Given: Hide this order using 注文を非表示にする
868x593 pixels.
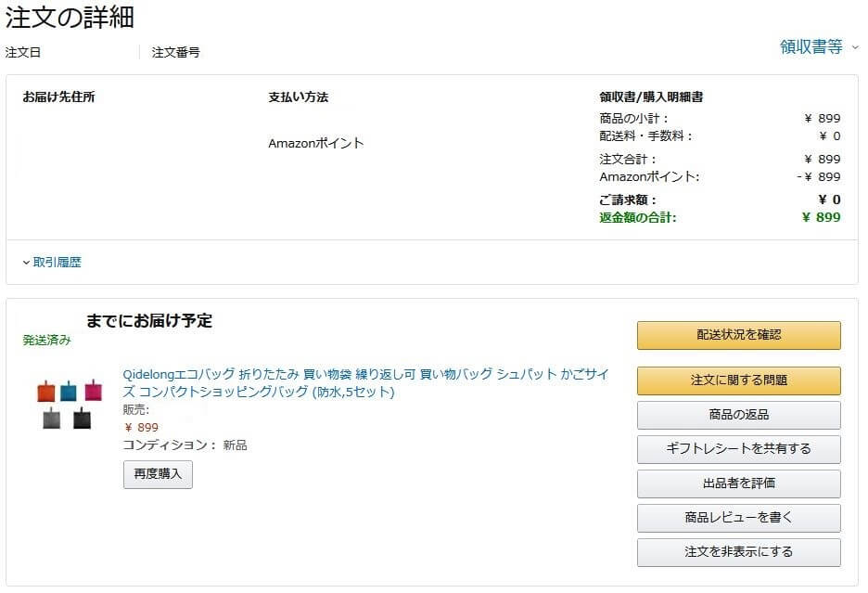Looking at the screenshot, I should (737, 551).
